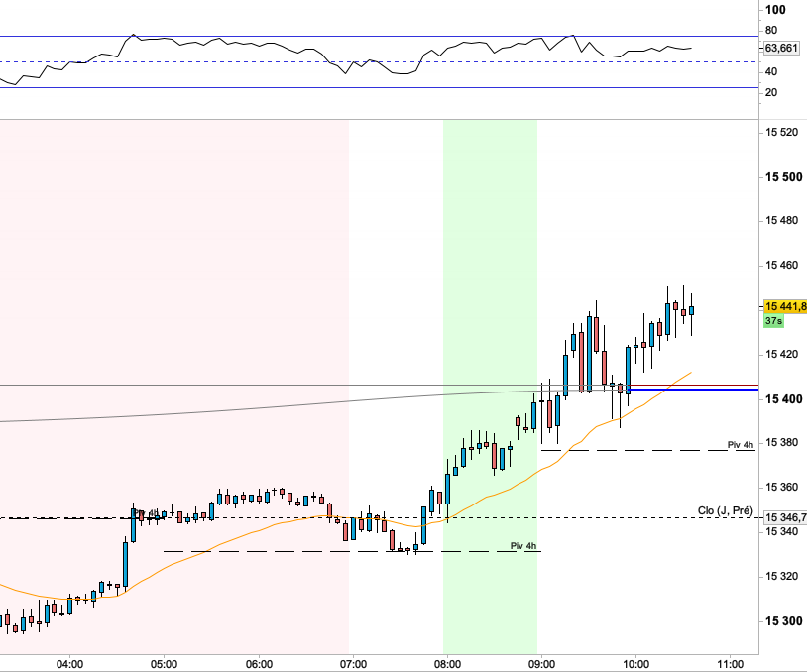This screenshot has width=807, height=672.
Task: Click the RSI scale label 100
Action: 775,10
